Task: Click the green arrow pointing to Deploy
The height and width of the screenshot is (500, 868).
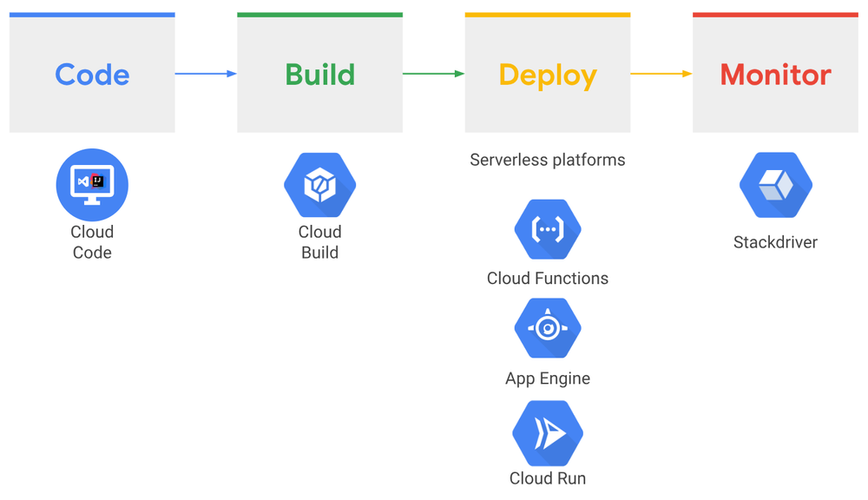Action: tap(434, 74)
